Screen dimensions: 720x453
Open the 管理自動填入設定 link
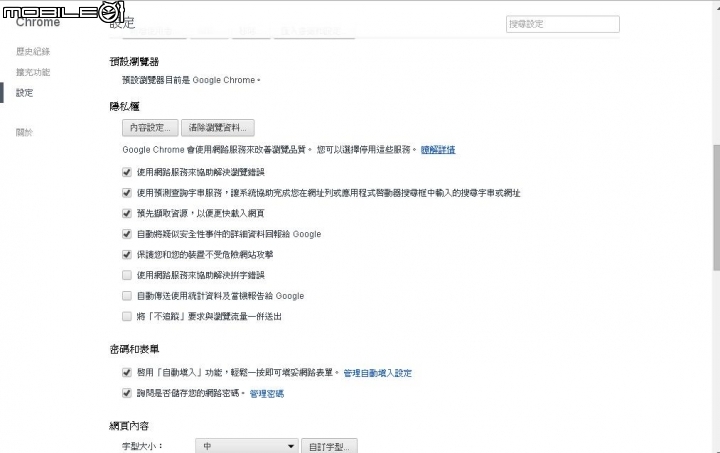click(377, 373)
